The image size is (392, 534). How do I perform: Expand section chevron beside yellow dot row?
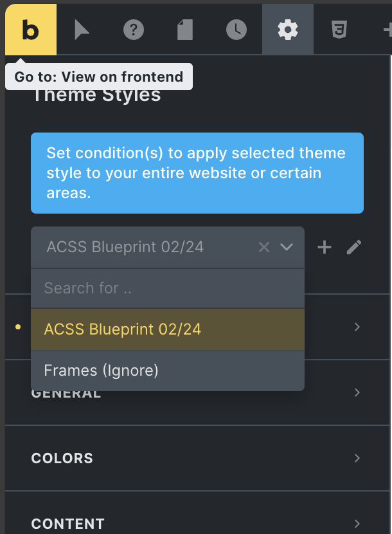(x=357, y=327)
